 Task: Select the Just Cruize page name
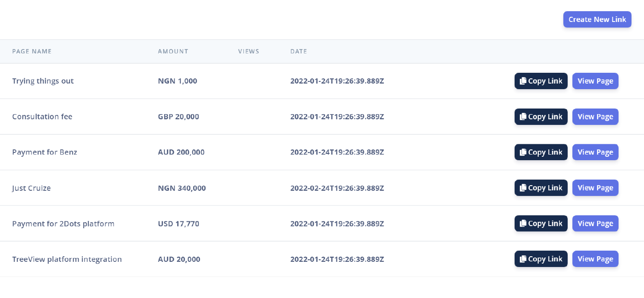coord(31,188)
